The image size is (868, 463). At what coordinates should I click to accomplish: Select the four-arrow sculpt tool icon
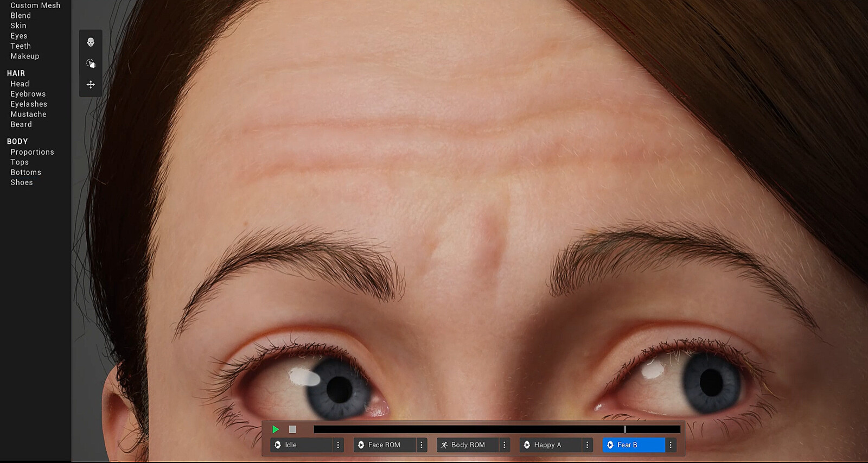(x=91, y=85)
